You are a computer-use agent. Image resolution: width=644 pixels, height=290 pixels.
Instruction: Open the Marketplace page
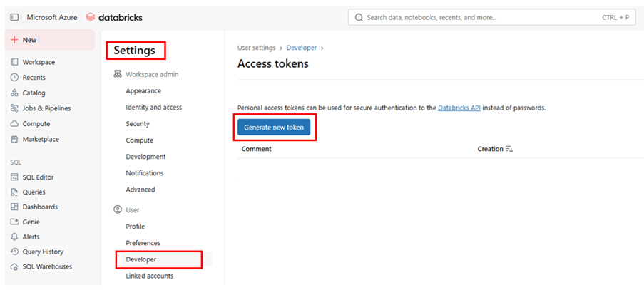click(40, 139)
